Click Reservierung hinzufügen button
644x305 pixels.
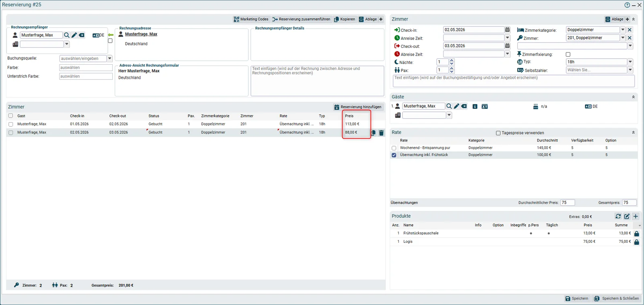click(358, 107)
